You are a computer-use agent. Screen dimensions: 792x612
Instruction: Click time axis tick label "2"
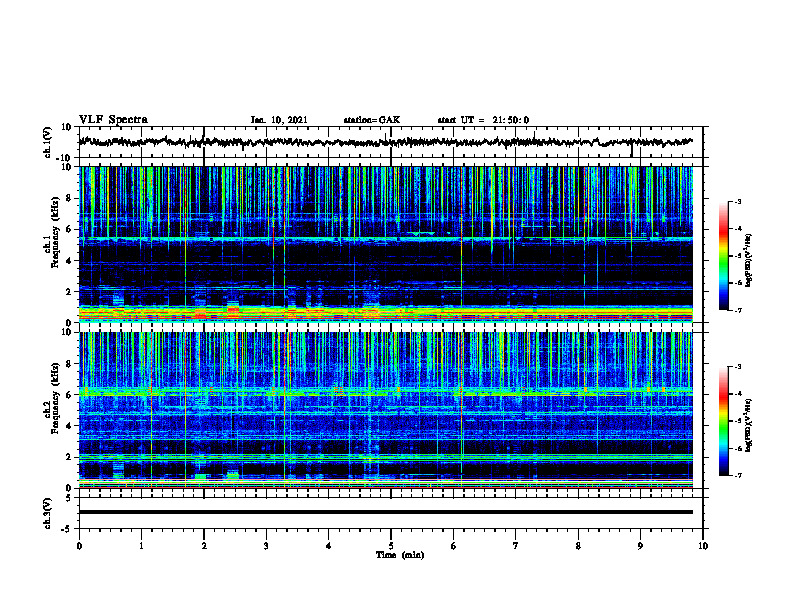click(204, 546)
